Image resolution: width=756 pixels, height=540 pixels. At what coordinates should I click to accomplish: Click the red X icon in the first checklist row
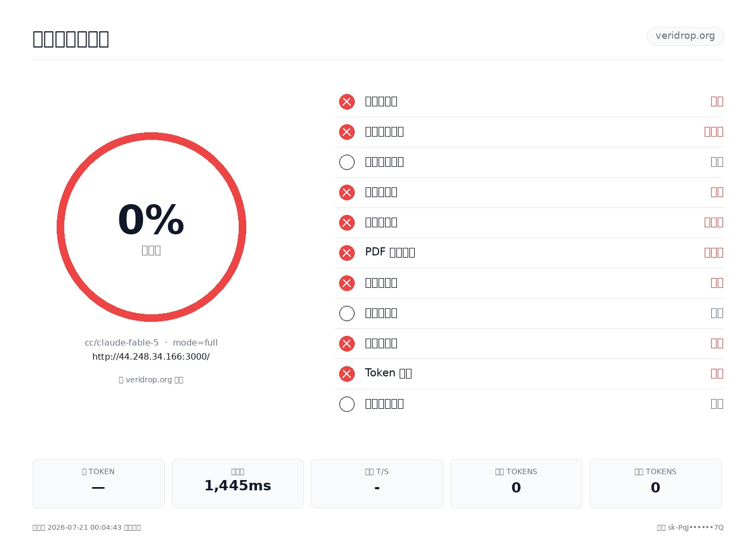click(347, 102)
